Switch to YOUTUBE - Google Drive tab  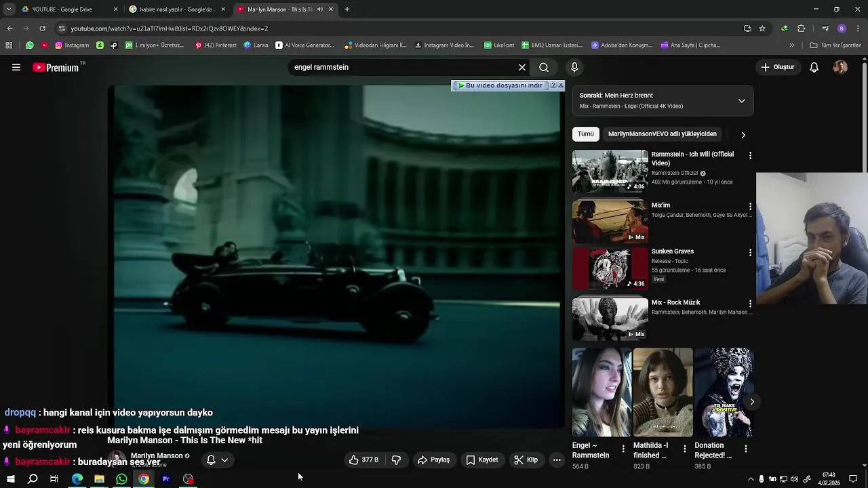(x=71, y=9)
